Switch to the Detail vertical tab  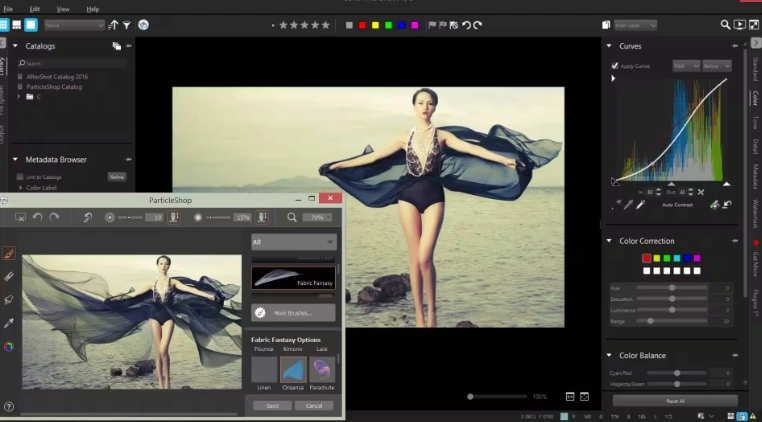755,147
